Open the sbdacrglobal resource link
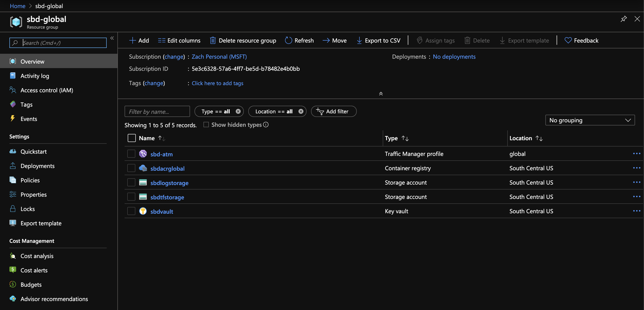644x310 pixels. (x=167, y=168)
